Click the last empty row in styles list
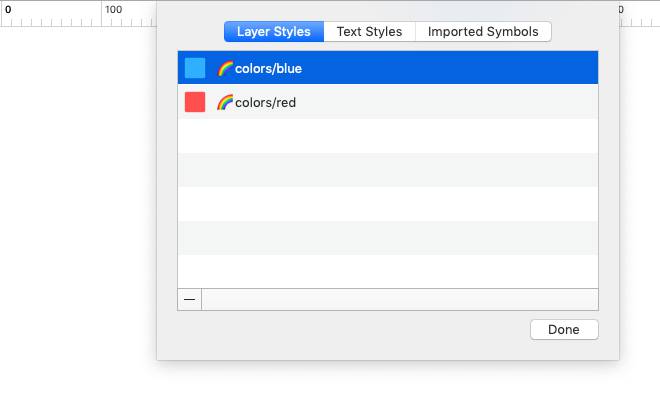Viewport: 660px width, 420px height. click(387, 271)
